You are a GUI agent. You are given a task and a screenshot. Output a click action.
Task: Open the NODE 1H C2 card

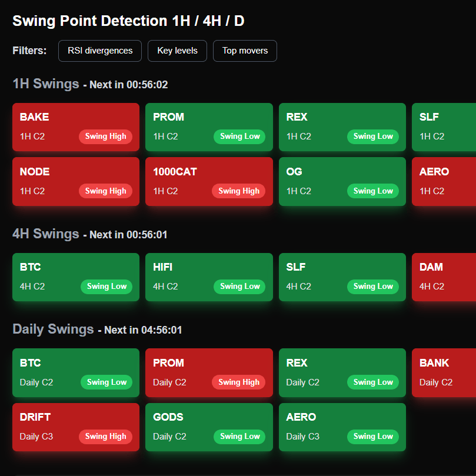coord(76,182)
